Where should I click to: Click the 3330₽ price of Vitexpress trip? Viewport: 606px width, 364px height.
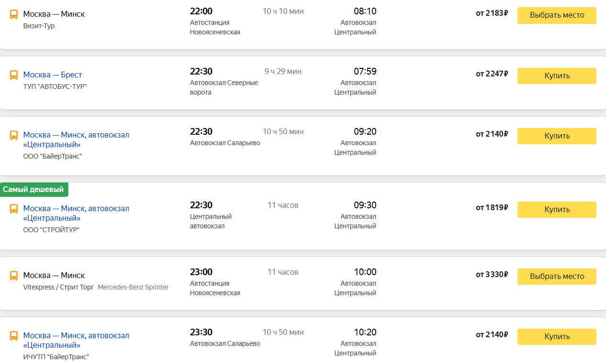(492, 275)
